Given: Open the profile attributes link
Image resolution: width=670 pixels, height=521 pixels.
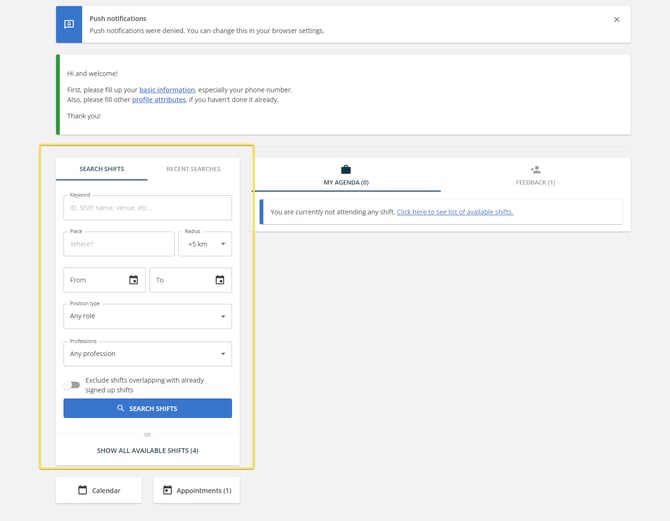Looking at the screenshot, I should point(158,100).
